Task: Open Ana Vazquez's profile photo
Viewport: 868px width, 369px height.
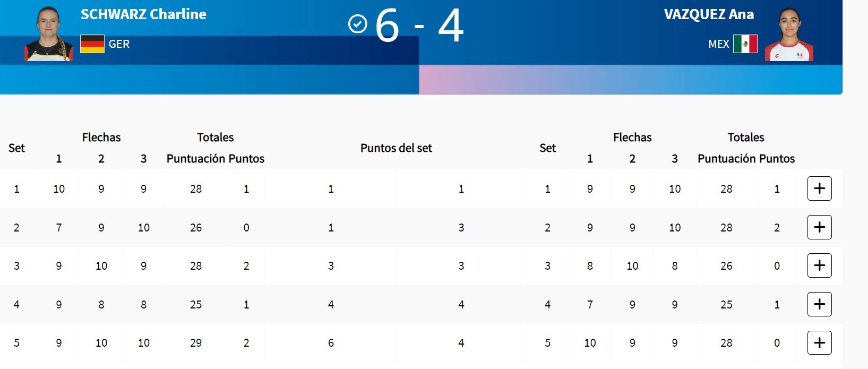Action: coord(789,35)
